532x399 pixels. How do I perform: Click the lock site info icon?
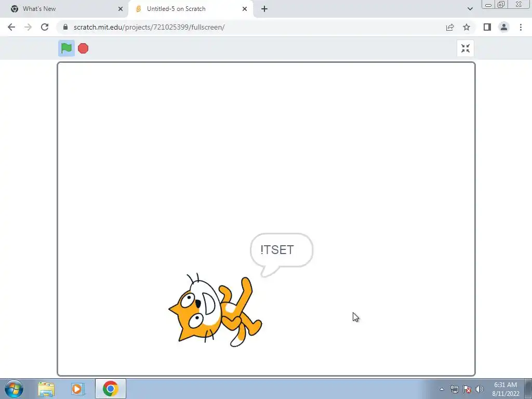pos(65,27)
